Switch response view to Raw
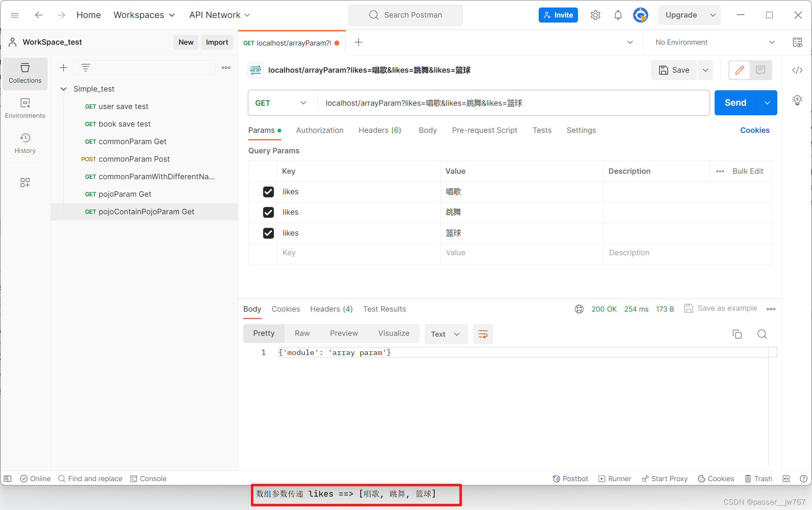Screen dimensions: 812x510 tap(302, 333)
